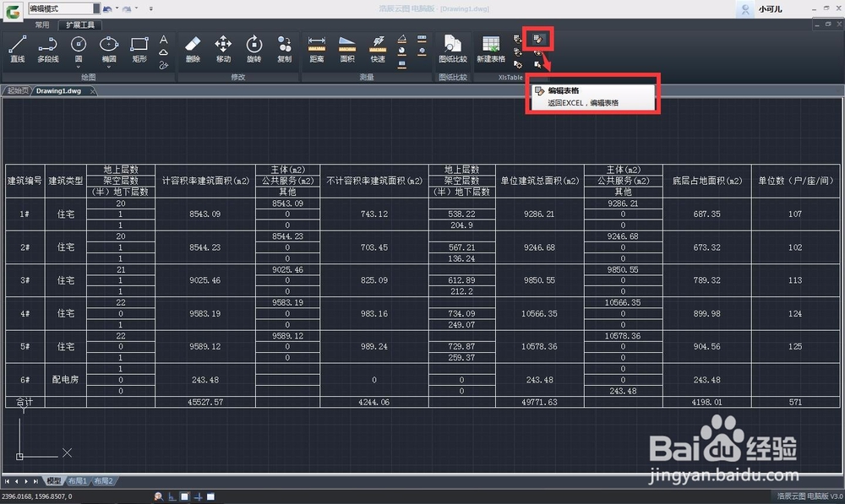Jump to first layout tab arrow
Screen dimensions: 845x504
[7, 481]
